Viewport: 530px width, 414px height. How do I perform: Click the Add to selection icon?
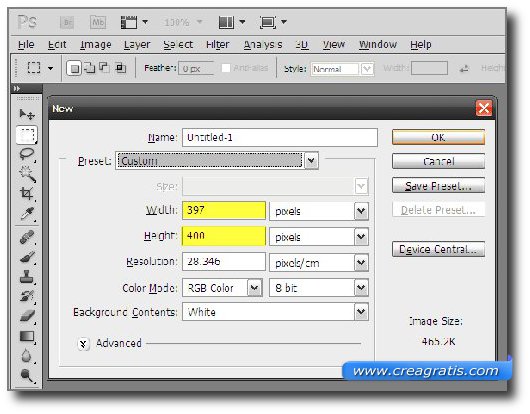click(89, 68)
